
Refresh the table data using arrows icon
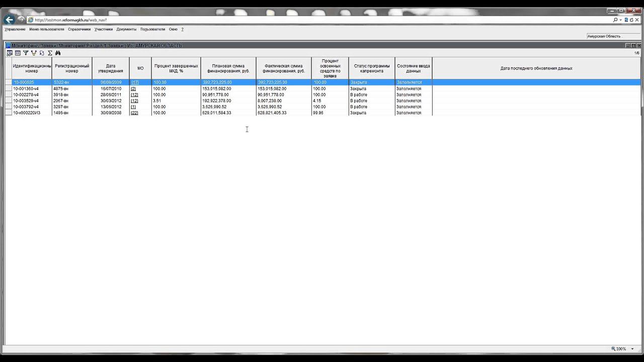coord(42,53)
